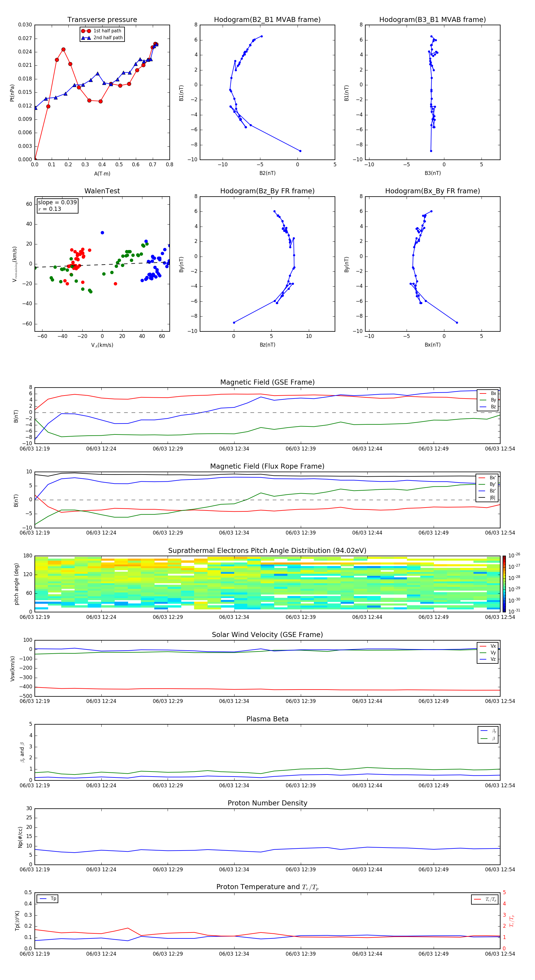This screenshot has height=980, width=535.
Task: Click the 'By' legend entry in GSE plot
Action: coord(488,400)
